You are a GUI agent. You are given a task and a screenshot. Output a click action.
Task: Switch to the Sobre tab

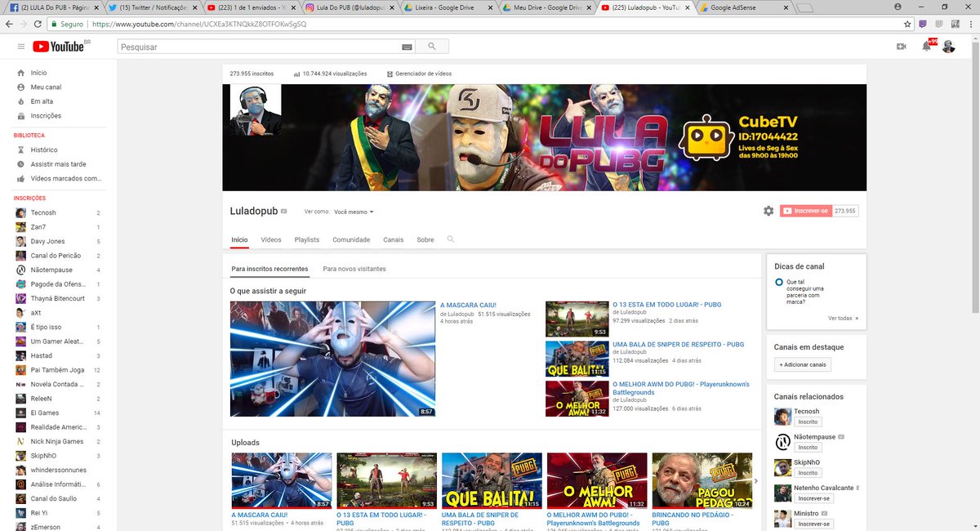click(425, 240)
